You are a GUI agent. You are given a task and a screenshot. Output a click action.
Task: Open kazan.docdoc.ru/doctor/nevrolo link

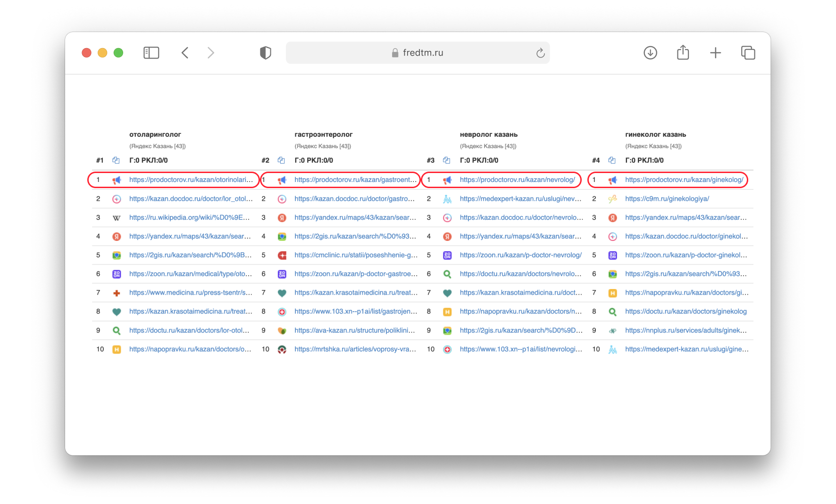pyautogui.click(x=522, y=217)
